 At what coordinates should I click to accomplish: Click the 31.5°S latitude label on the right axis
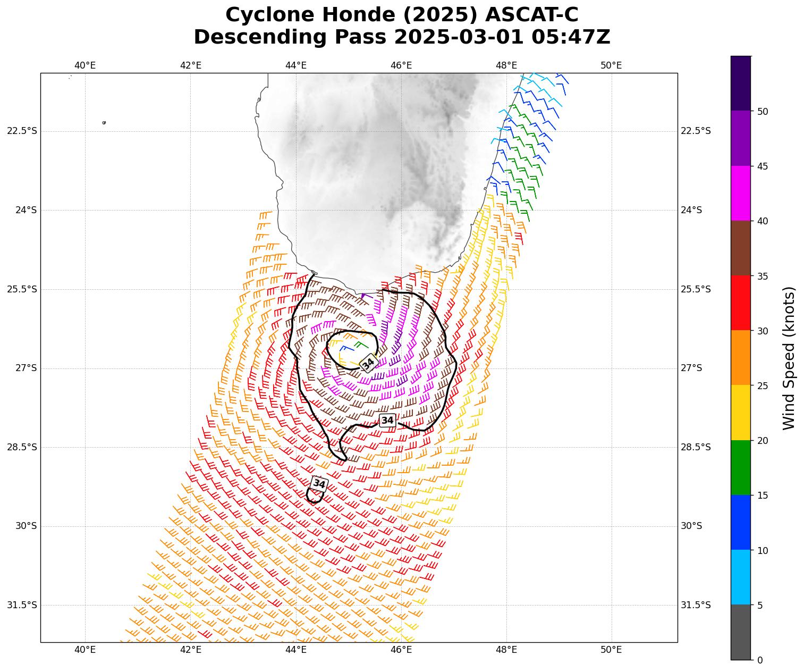point(696,605)
